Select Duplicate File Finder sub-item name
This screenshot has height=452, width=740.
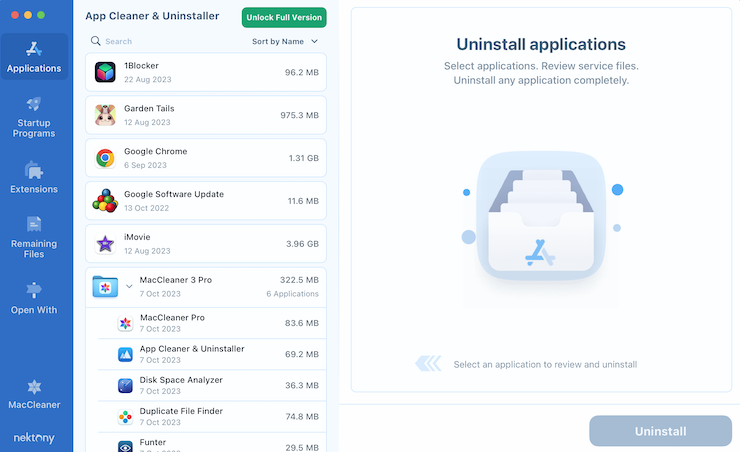coord(181,411)
